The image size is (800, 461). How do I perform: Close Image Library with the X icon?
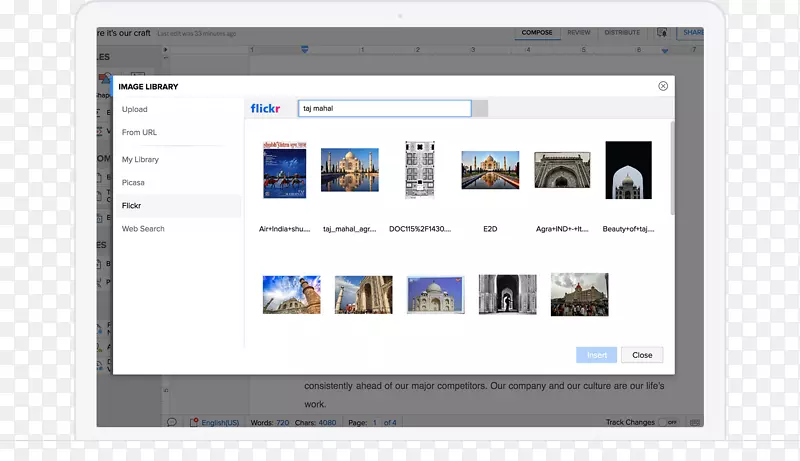[663, 87]
